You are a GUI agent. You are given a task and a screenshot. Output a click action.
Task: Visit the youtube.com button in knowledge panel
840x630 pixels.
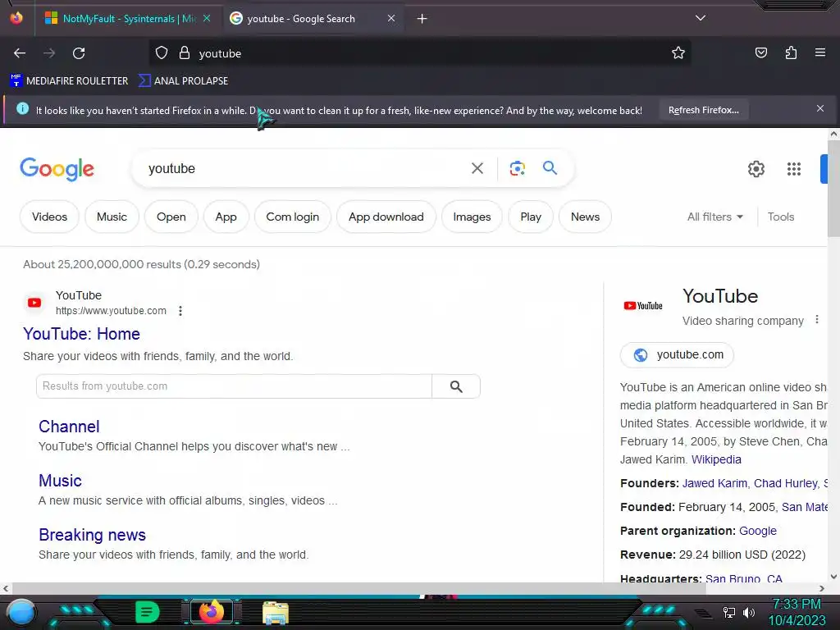(x=677, y=354)
